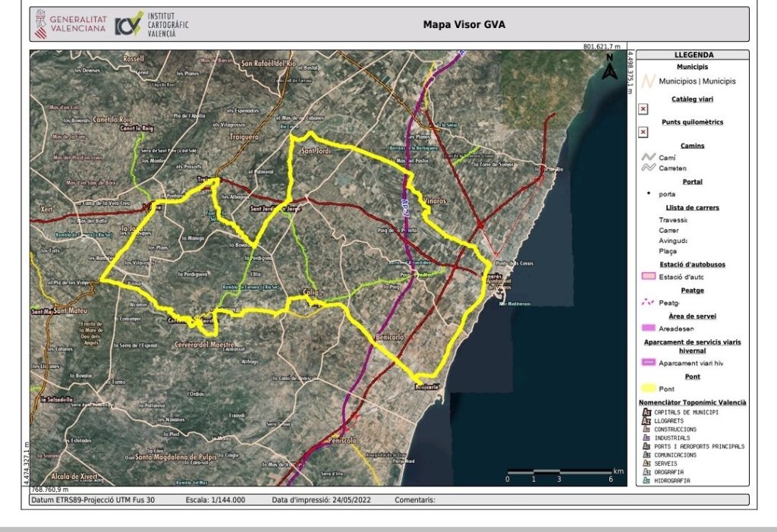The image size is (777, 532).
Task: Click the red X box under Punts quilomètrics
Action: coord(643,132)
